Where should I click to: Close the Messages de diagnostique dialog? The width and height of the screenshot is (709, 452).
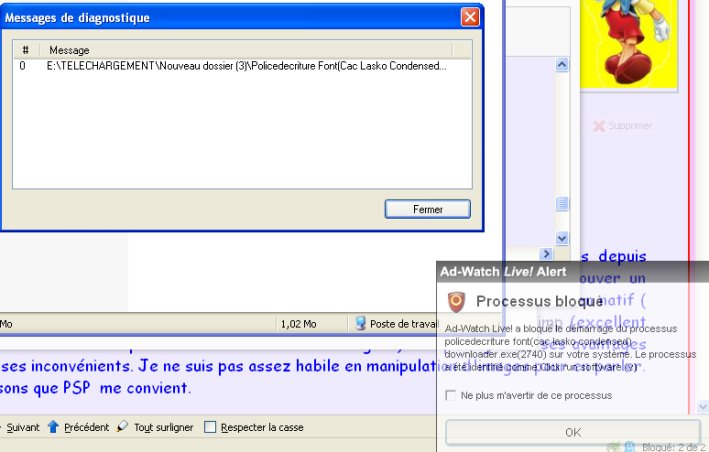click(x=470, y=17)
